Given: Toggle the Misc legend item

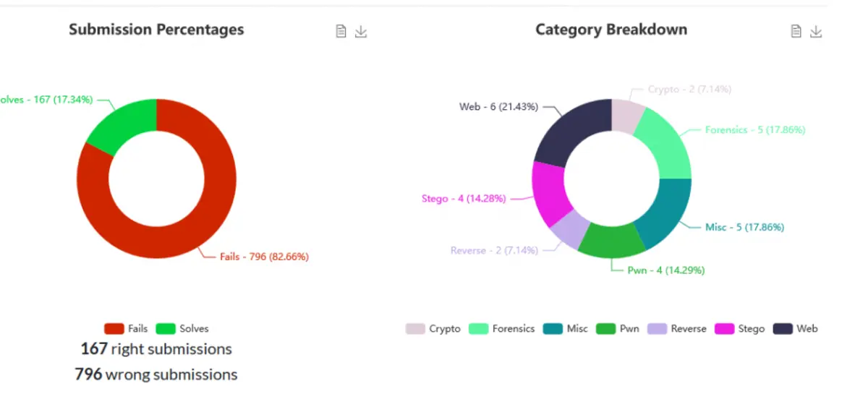Looking at the screenshot, I should (566, 328).
